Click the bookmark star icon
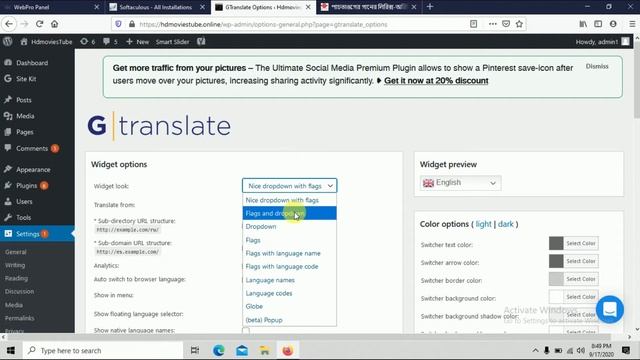This screenshot has width=640, height=360. point(519,24)
